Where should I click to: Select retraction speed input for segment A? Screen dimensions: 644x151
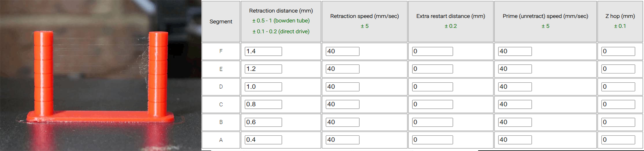(x=342, y=140)
